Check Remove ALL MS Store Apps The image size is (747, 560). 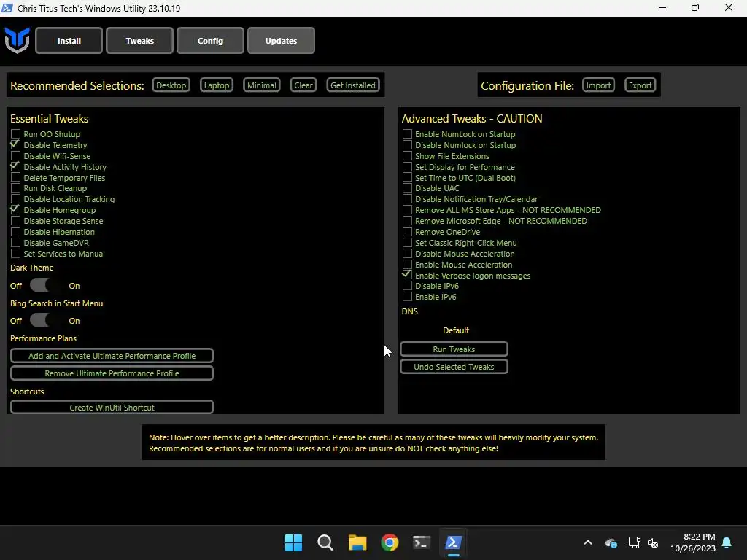coord(407,210)
